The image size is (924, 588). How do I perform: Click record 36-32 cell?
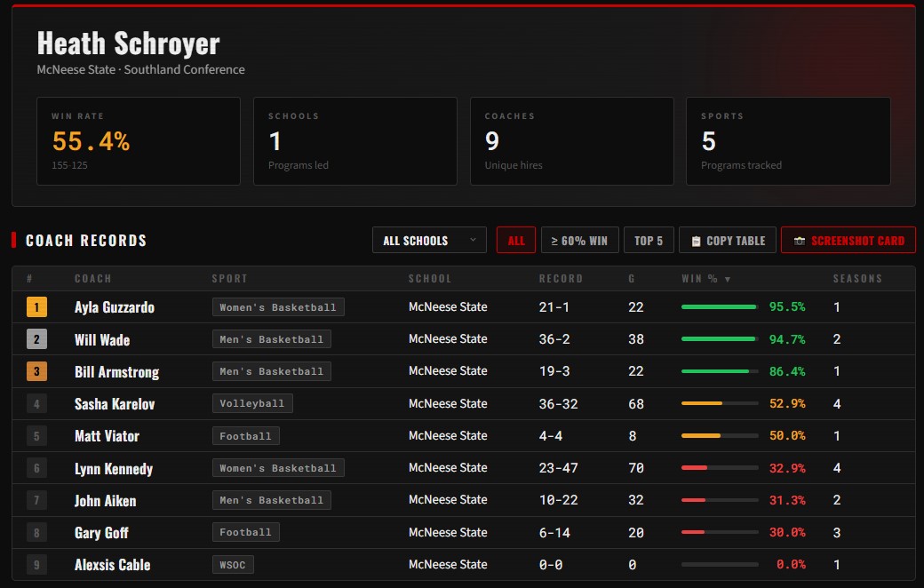558,403
